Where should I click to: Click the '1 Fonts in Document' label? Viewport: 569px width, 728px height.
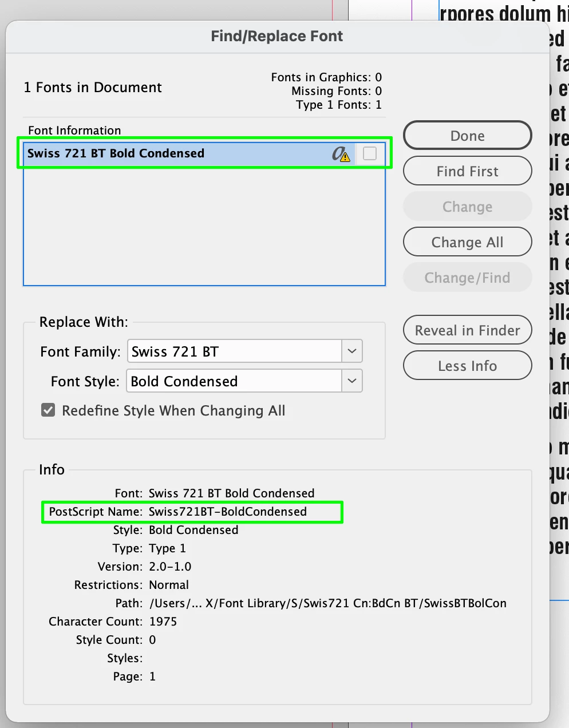click(x=93, y=88)
